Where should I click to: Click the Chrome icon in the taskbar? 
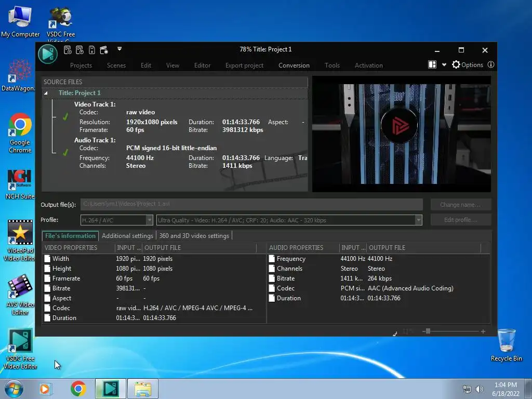(x=78, y=389)
